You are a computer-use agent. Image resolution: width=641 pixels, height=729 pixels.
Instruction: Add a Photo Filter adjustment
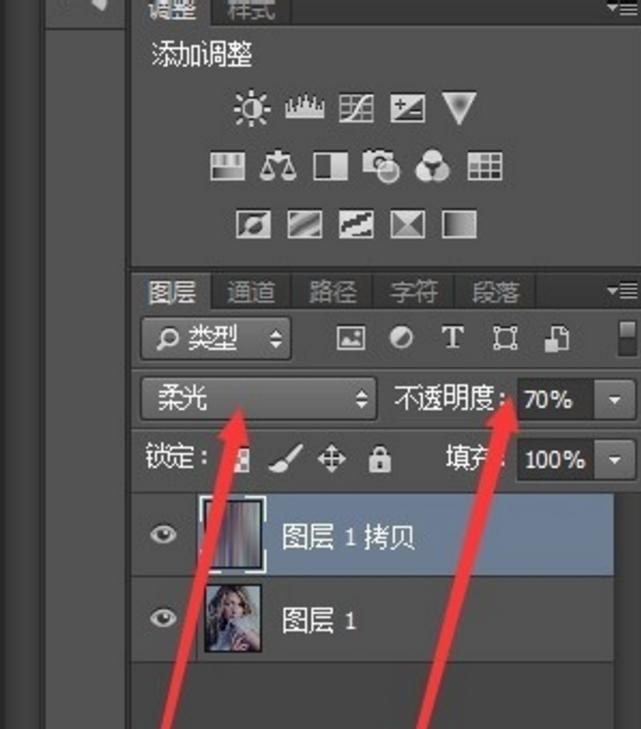381,166
